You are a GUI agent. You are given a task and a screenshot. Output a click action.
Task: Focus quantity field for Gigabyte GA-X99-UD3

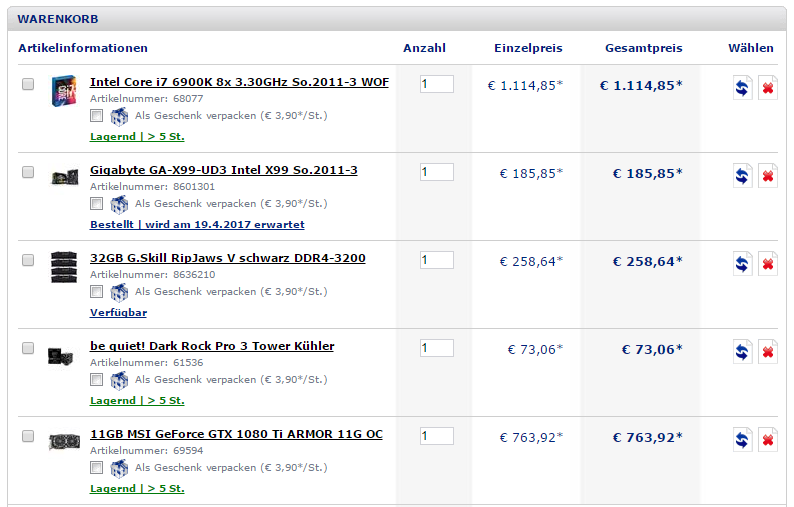click(436, 172)
